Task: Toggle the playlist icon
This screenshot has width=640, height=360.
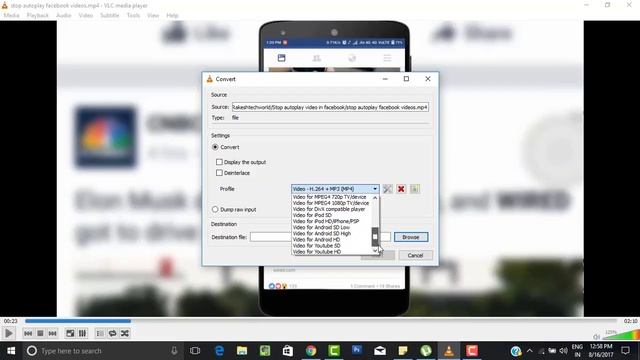Action: (x=100, y=333)
